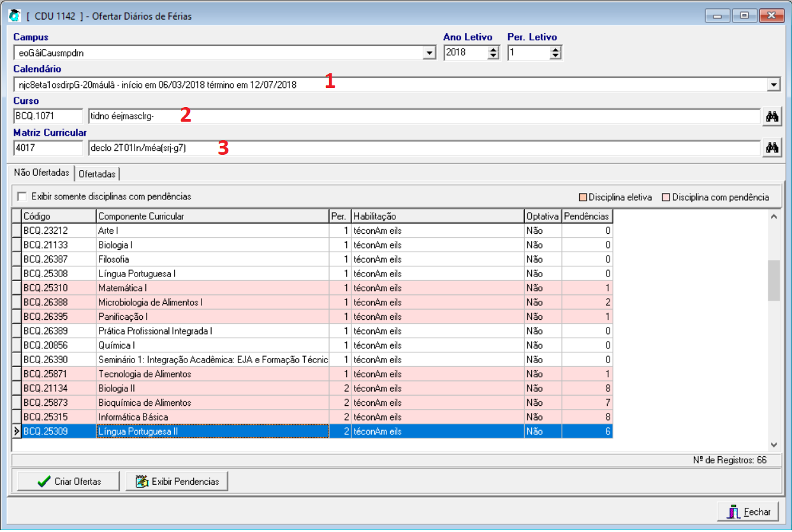Screen dimensions: 792x532
Task: Select the Não Ofertadas tab
Action: [x=41, y=173]
